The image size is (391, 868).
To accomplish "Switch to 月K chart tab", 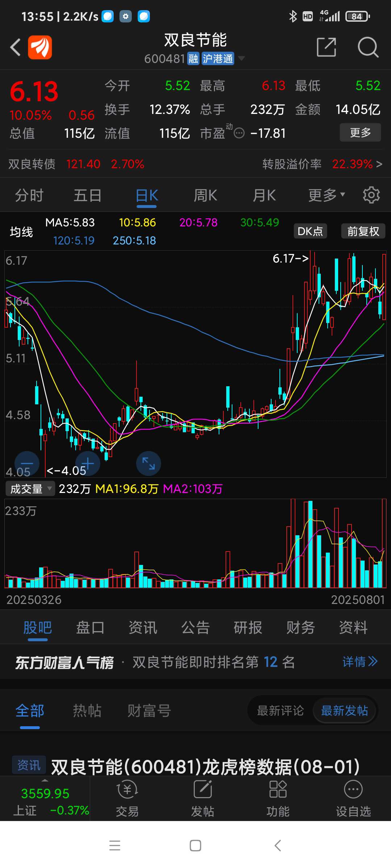I will pos(264,195).
